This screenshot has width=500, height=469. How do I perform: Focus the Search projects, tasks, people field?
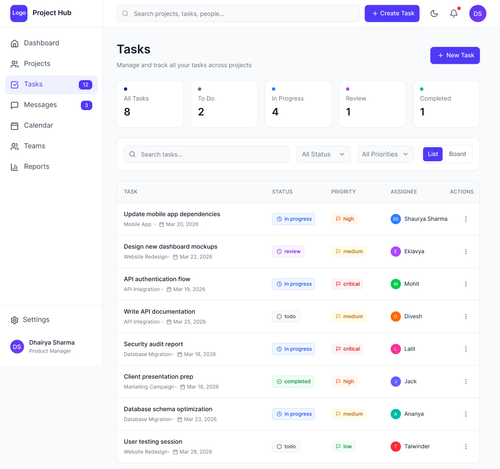coord(238,14)
